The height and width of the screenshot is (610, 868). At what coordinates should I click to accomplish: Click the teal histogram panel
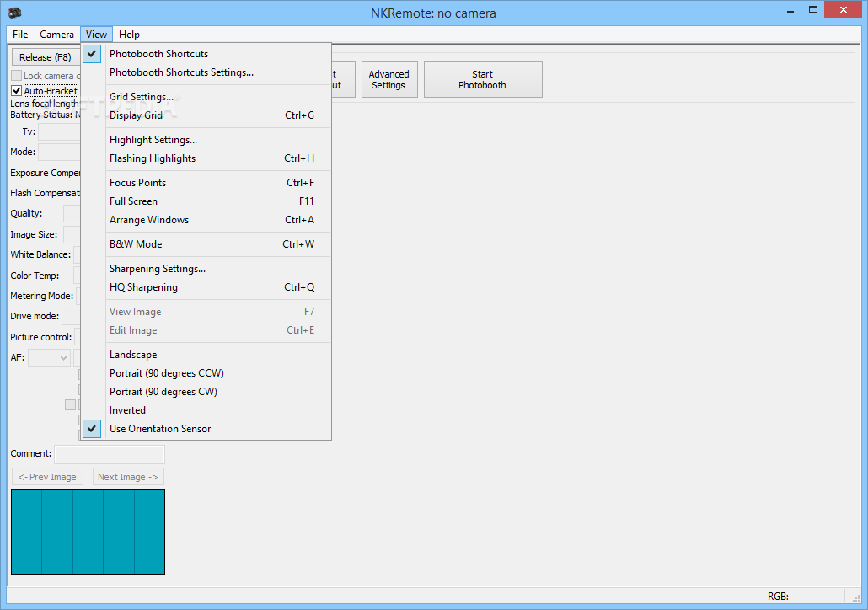[x=88, y=532]
